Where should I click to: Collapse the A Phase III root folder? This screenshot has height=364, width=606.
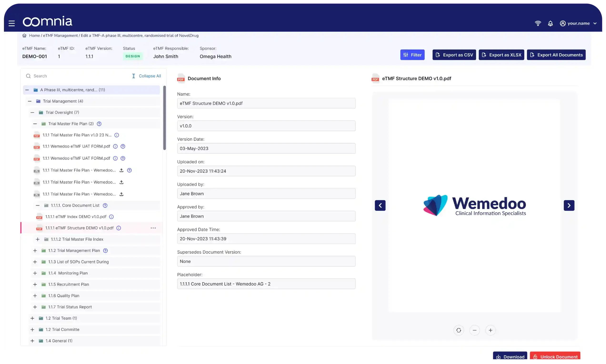(x=27, y=90)
